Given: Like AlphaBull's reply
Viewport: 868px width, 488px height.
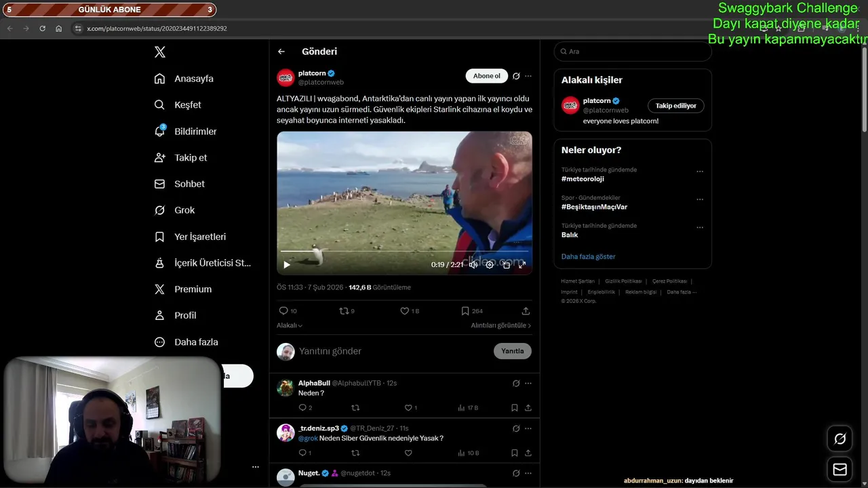Looking at the screenshot, I should 411,408.
